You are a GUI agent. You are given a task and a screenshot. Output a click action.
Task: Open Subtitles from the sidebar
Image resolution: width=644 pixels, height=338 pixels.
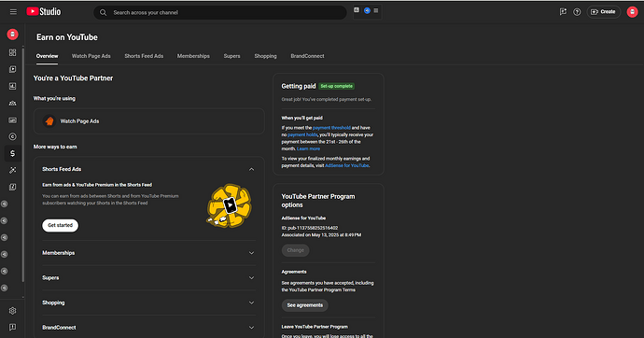click(12, 120)
